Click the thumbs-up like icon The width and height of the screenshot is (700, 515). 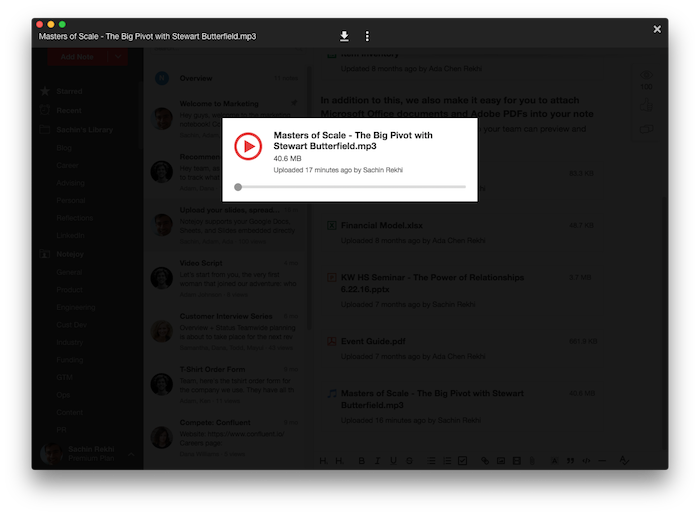point(646,105)
